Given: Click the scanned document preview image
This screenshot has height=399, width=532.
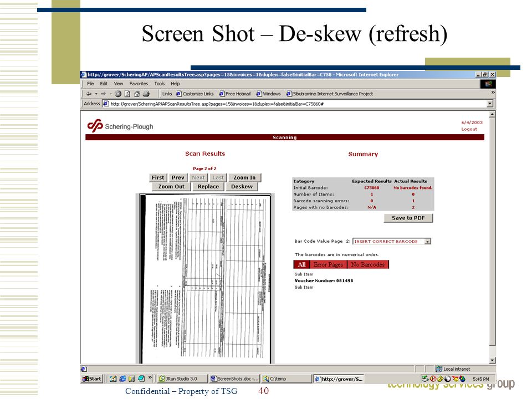Looking at the screenshot, I should tap(205, 279).
